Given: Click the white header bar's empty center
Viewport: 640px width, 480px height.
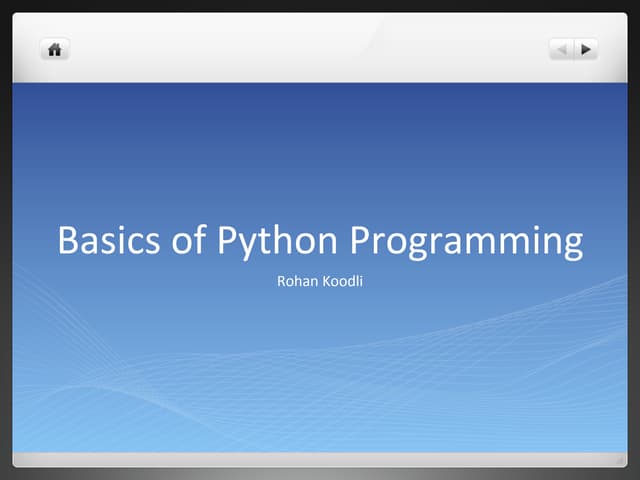Looking at the screenshot, I should 320,48.
